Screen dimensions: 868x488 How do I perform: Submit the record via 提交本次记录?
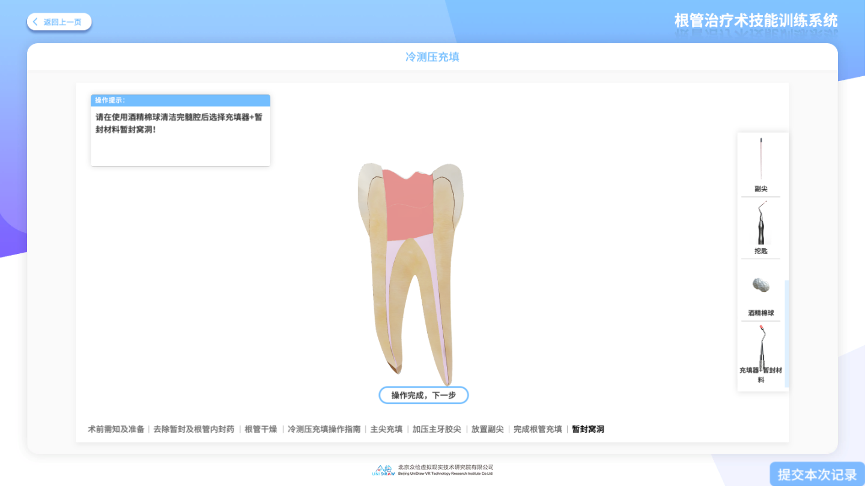816,474
